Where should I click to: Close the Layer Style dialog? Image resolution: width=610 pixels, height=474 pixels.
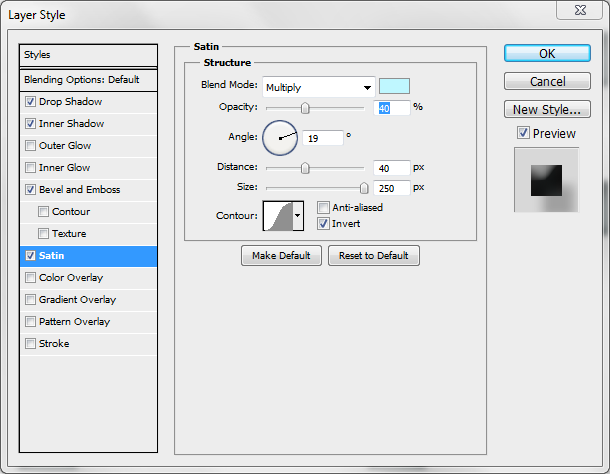pyautogui.click(x=580, y=10)
